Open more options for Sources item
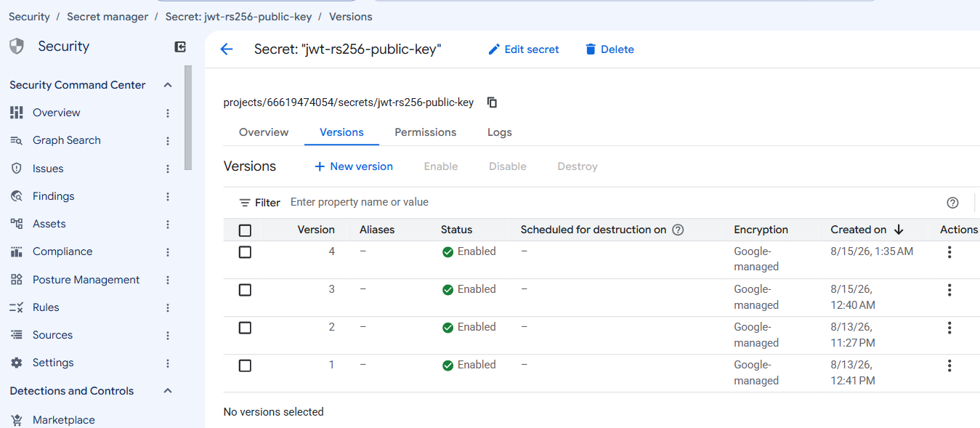 [x=168, y=336]
